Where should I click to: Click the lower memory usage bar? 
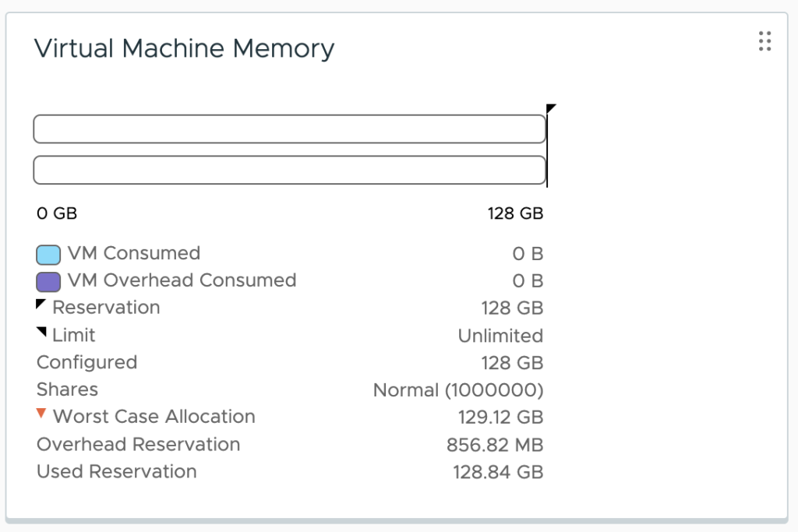tap(289, 170)
